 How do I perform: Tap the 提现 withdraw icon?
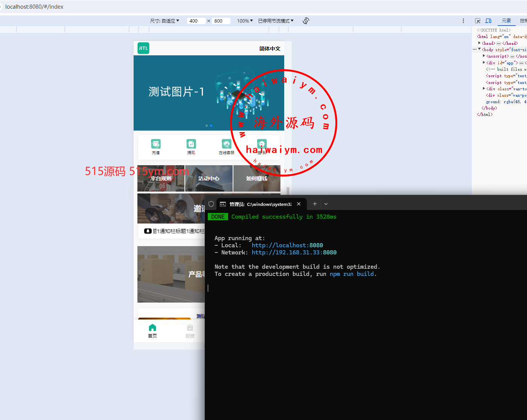191,144
